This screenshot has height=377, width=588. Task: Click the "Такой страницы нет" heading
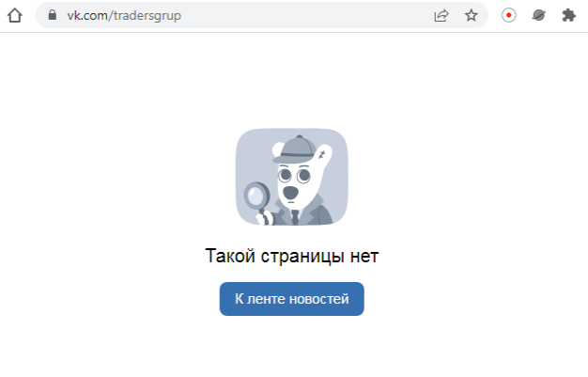292,256
